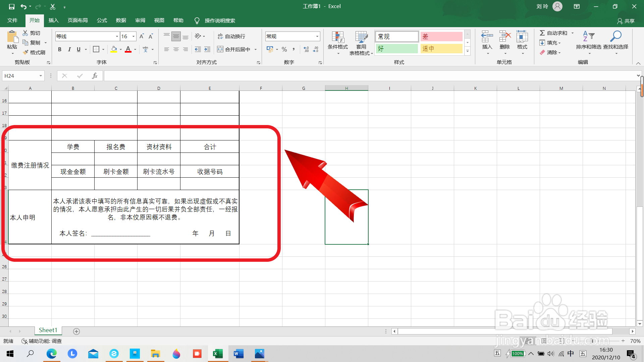Add a new sheet with plus button

76,331
